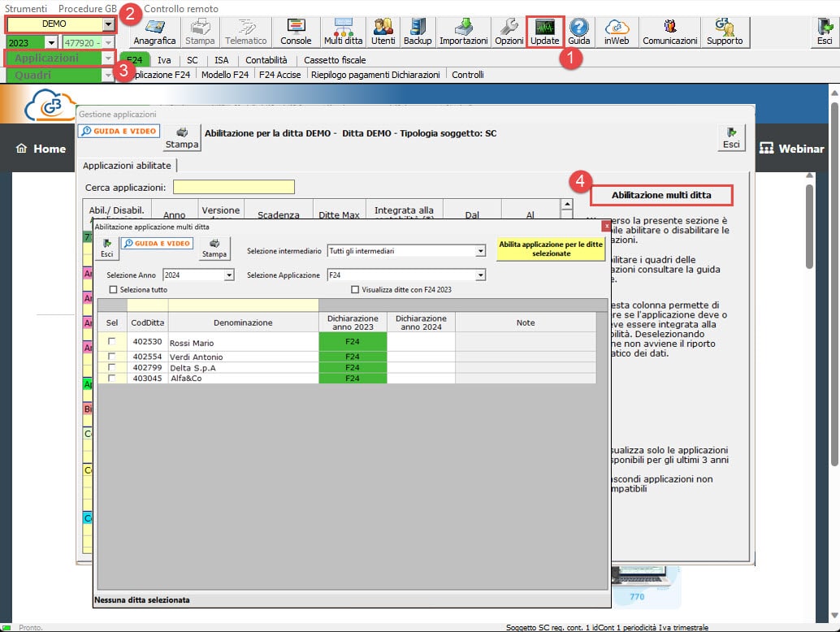Viewport: 840px width, 632px height.
Task: Expand the Selezione Anno dropdown
Action: click(228, 275)
